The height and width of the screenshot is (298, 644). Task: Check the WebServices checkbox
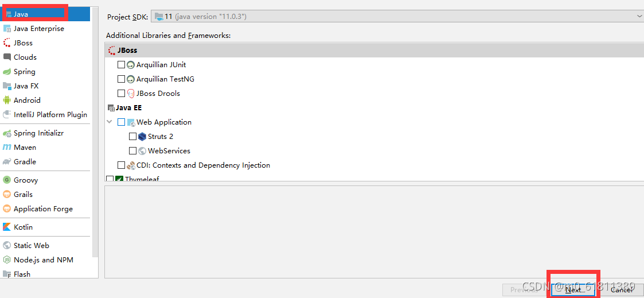[132, 151]
